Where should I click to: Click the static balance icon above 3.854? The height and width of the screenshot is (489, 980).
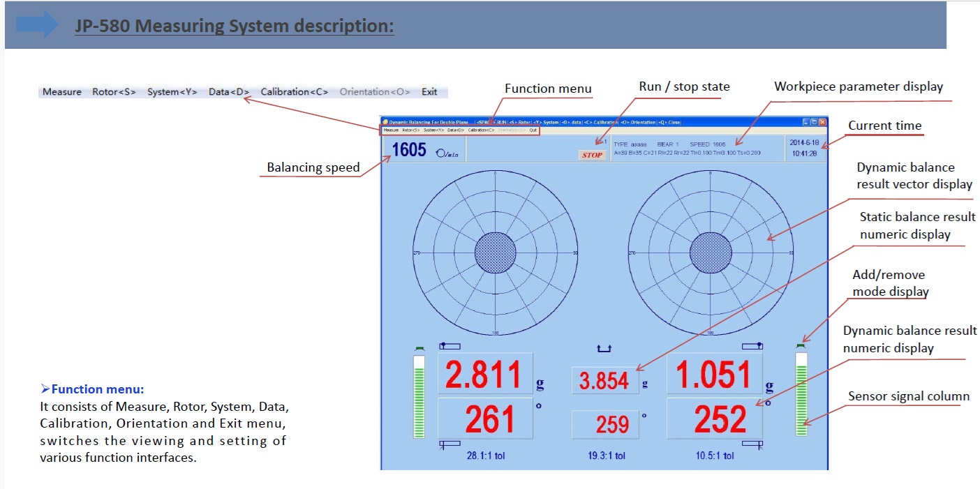click(x=604, y=347)
